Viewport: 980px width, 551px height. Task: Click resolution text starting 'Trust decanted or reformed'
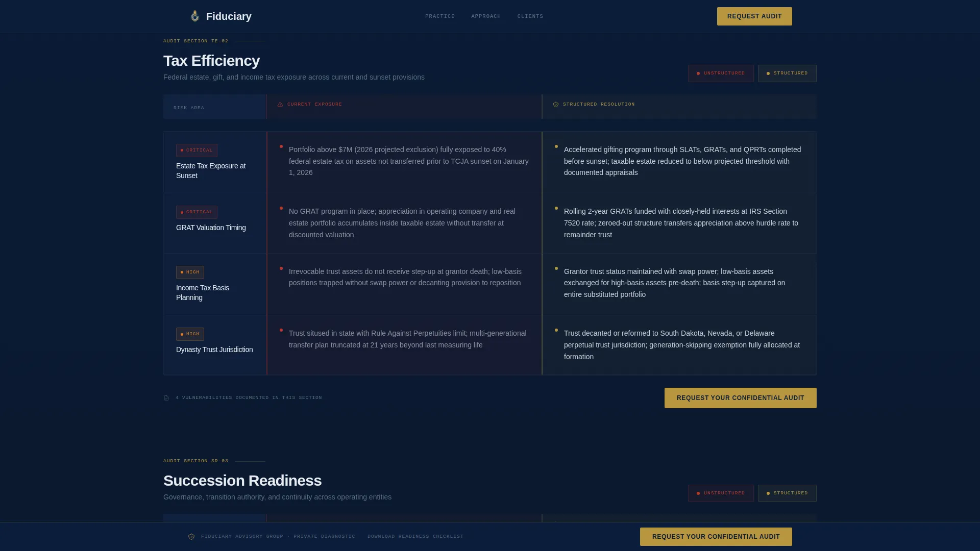(x=682, y=345)
